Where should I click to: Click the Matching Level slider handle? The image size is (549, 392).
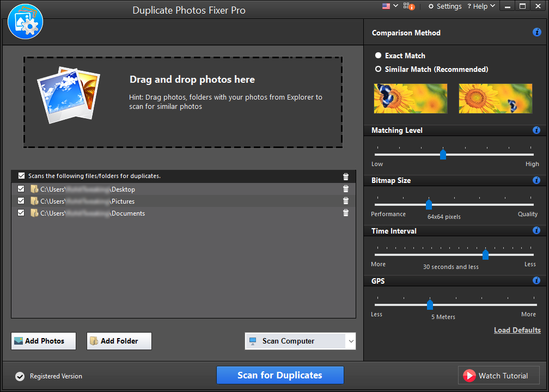tap(443, 155)
